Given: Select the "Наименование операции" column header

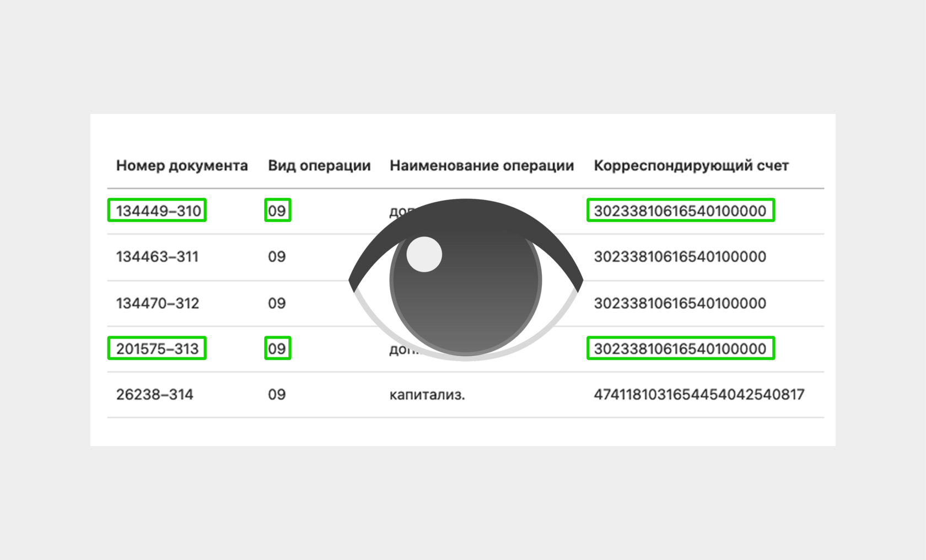Looking at the screenshot, I should pos(482,165).
